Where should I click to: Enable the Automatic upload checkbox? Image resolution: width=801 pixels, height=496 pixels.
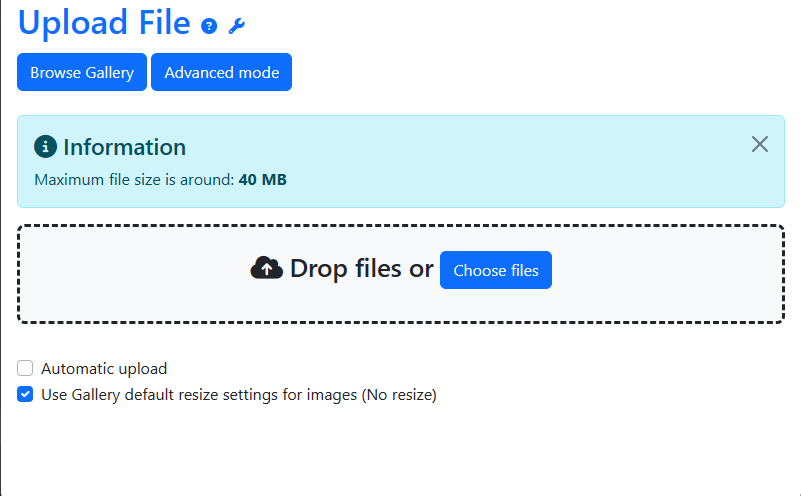pyautogui.click(x=25, y=368)
